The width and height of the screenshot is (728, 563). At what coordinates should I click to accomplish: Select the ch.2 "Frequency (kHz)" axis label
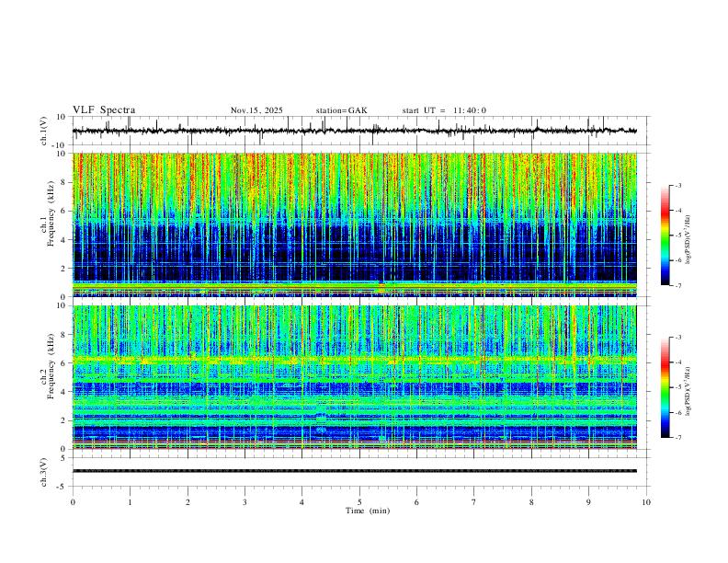pyautogui.click(x=51, y=365)
